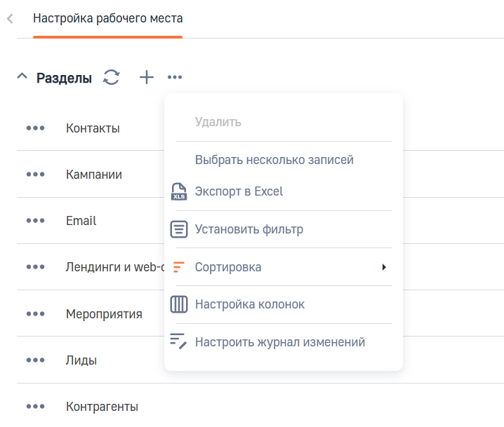504x427 pixels.
Task: Choose Удалить in the context menu
Action: tap(218, 122)
